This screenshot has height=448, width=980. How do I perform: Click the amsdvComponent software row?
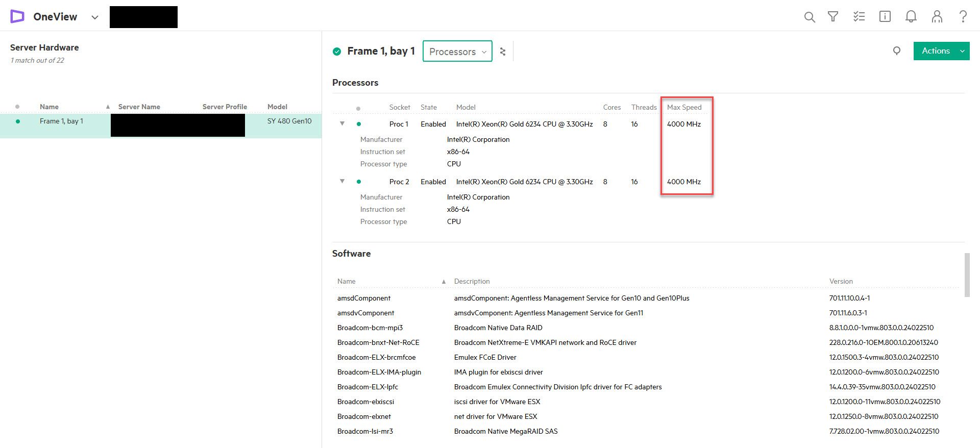coord(646,313)
